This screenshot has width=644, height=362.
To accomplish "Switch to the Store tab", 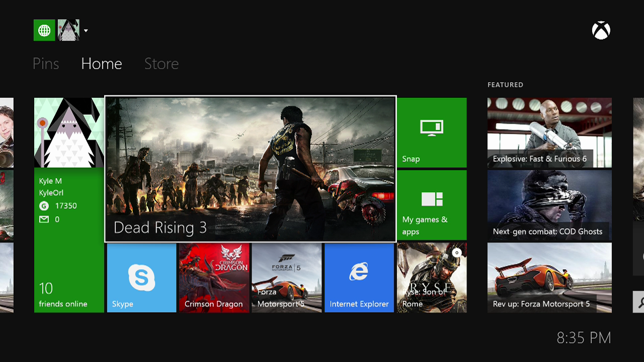I will pyautogui.click(x=161, y=63).
